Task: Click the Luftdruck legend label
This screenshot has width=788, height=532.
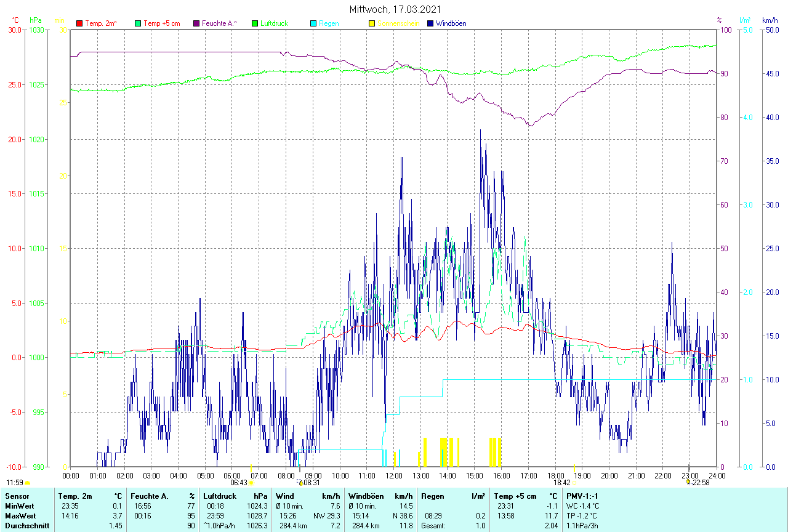Action: click(x=274, y=23)
